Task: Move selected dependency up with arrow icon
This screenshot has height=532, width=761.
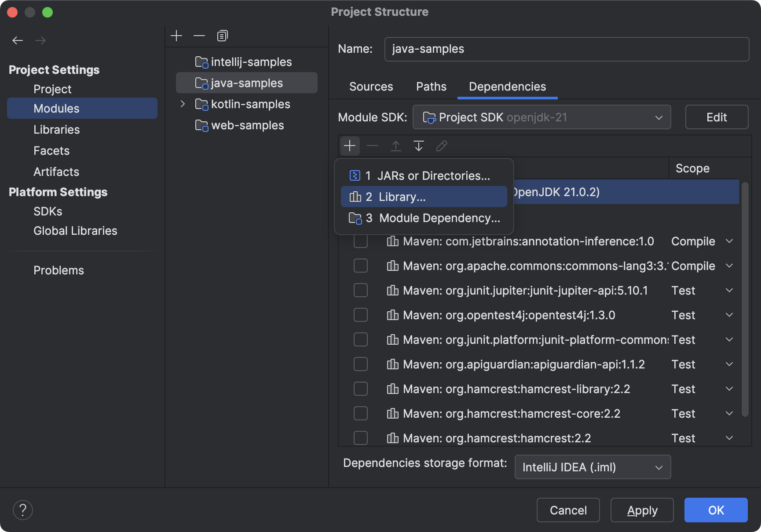Action: point(395,146)
